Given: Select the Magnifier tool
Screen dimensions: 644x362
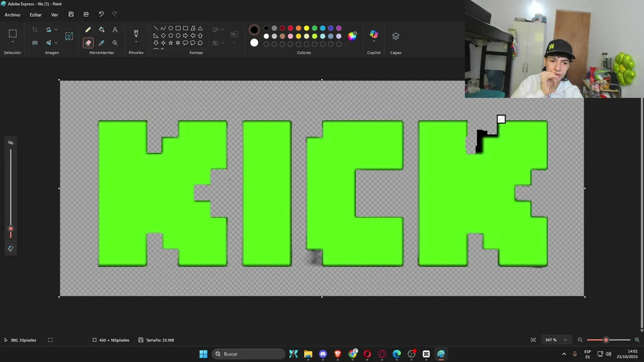Looking at the screenshot, I should (115, 43).
